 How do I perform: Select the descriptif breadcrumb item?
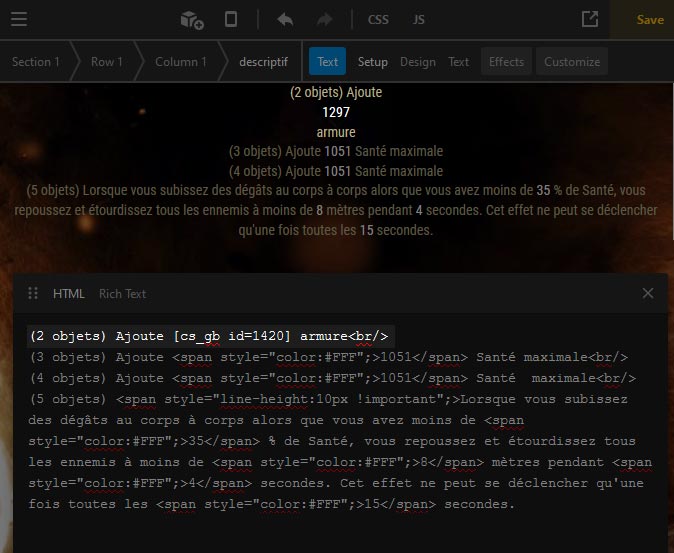point(263,62)
